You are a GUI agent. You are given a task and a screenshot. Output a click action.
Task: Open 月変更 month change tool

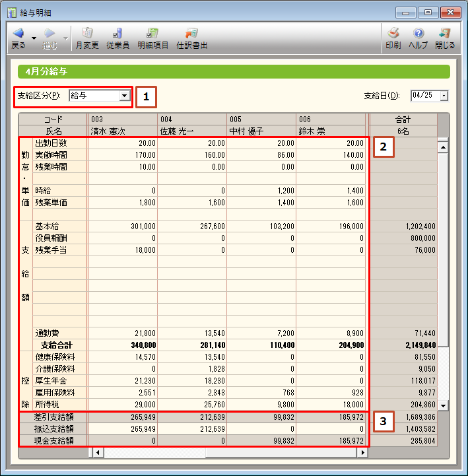pyautogui.click(x=87, y=34)
